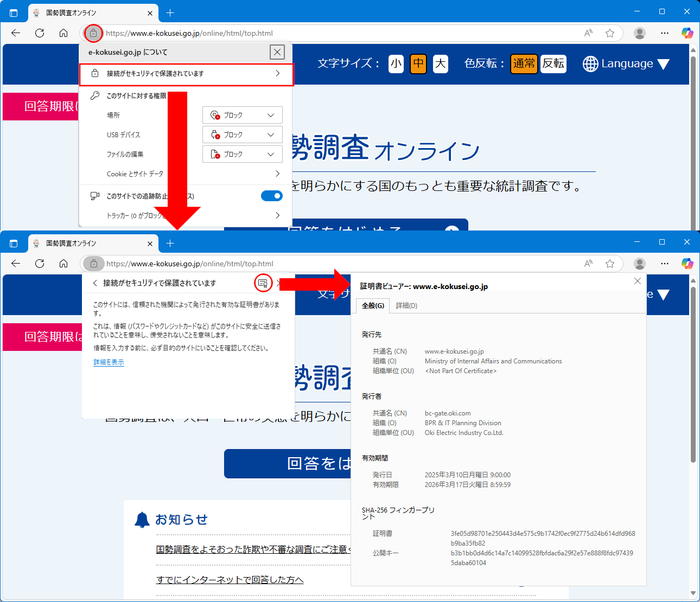700x602 pixels.
Task: Click the '詳細を表示' link
Action: coord(109,362)
